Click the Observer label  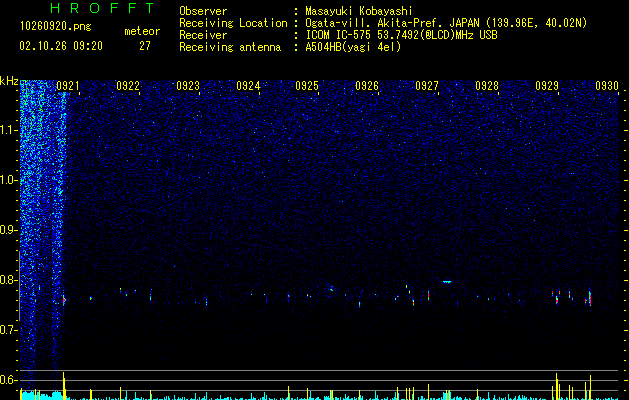pos(203,11)
